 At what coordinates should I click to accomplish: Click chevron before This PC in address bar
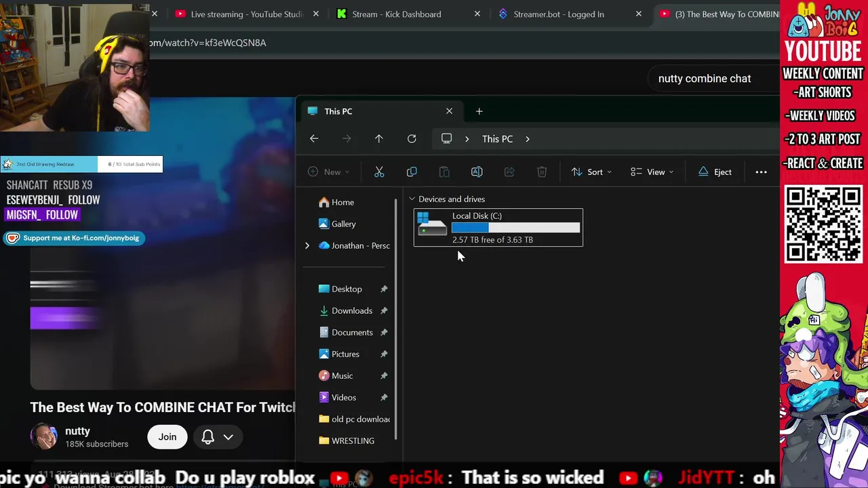[x=467, y=139]
